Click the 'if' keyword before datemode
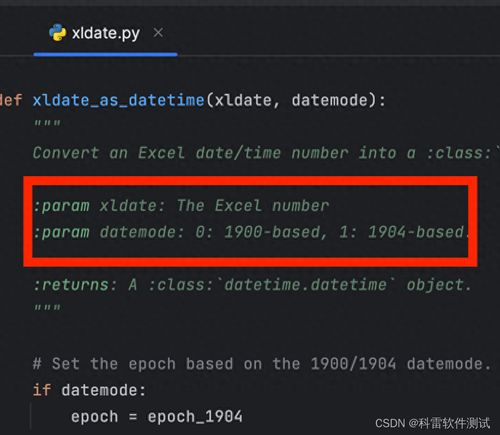500x435 pixels. pyautogui.click(x=42, y=390)
